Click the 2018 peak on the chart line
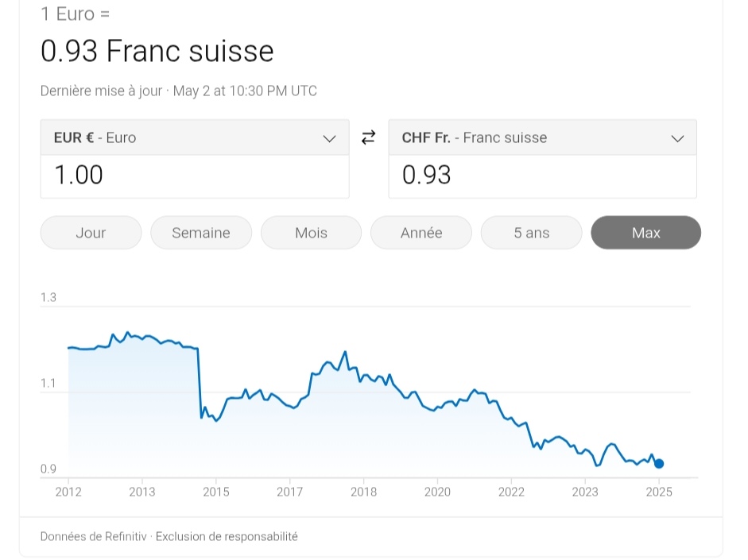Viewport: 748px width, 560px height. point(345,352)
